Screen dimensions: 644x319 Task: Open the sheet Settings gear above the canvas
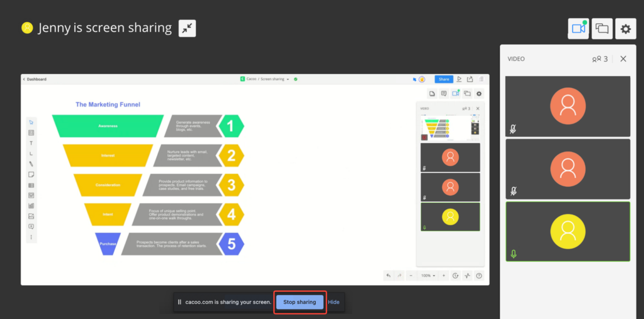pyautogui.click(x=479, y=93)
